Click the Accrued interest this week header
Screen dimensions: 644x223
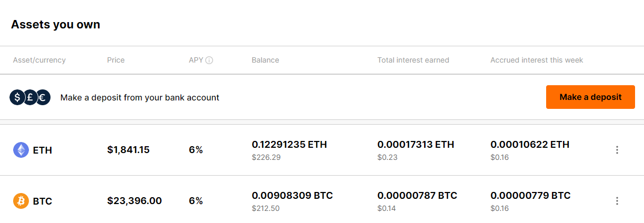click(537, 60)
